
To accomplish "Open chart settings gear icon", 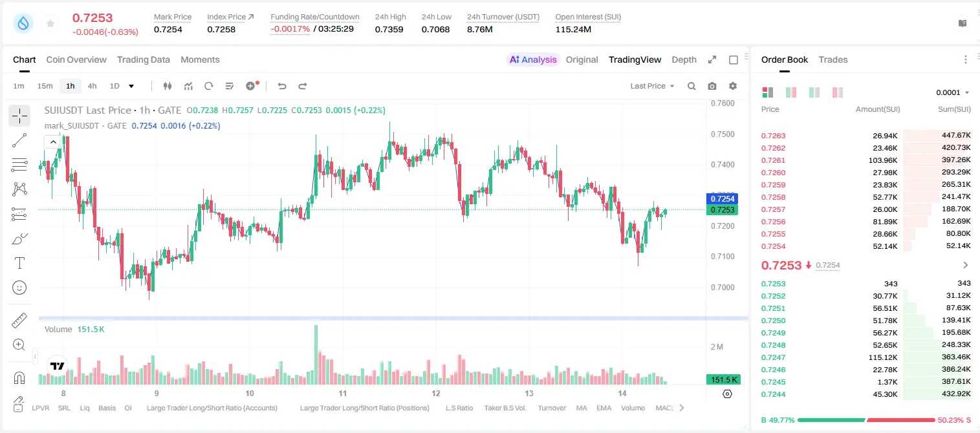I will (x=733, y=86).
